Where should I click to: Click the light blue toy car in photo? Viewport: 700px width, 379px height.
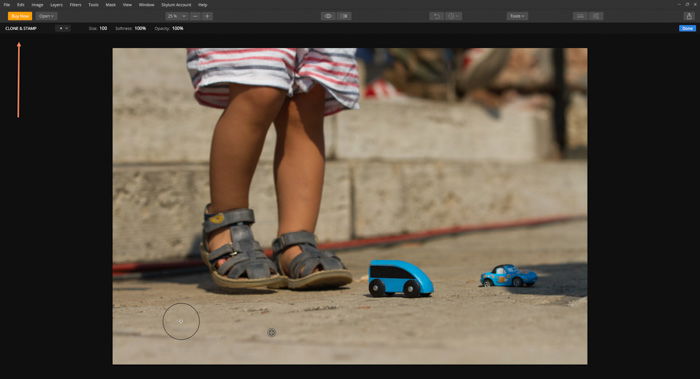(x=400, y=279)
